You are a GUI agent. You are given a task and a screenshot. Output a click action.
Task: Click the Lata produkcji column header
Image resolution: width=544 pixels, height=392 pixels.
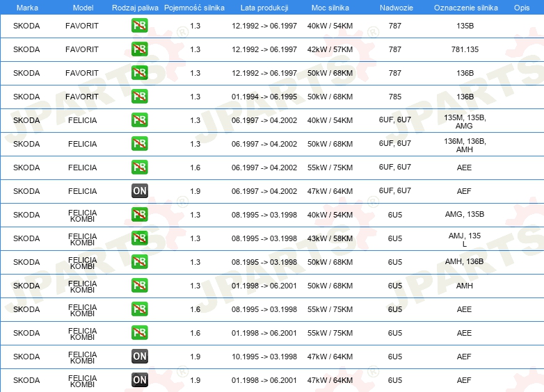point(264,8)
